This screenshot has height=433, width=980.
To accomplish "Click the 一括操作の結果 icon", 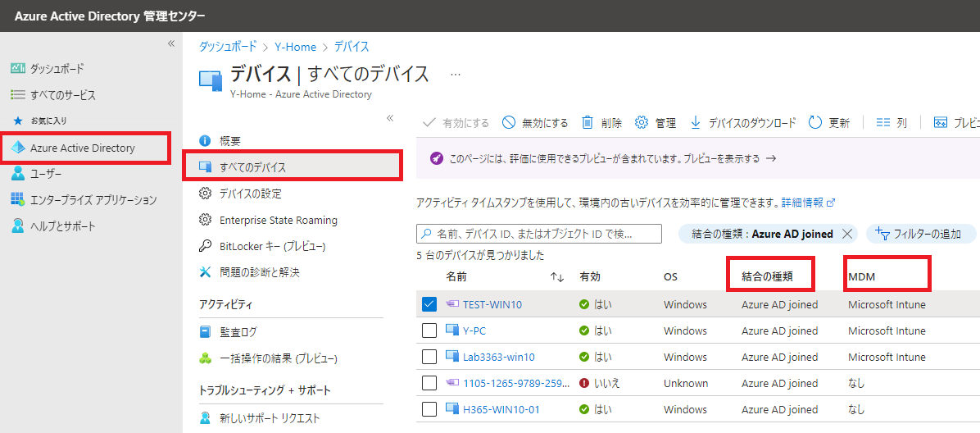I will [205, 358].
